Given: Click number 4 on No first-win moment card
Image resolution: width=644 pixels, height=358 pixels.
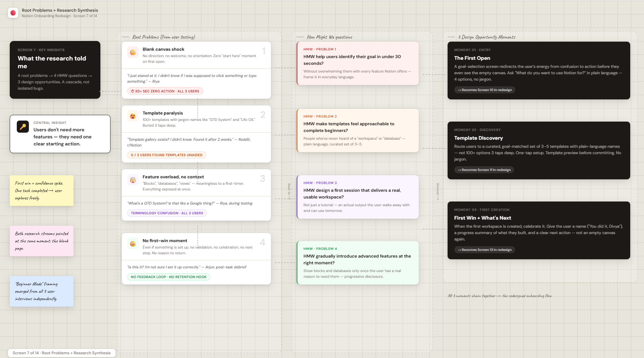Looking at the screenshot, I should 263,242.
